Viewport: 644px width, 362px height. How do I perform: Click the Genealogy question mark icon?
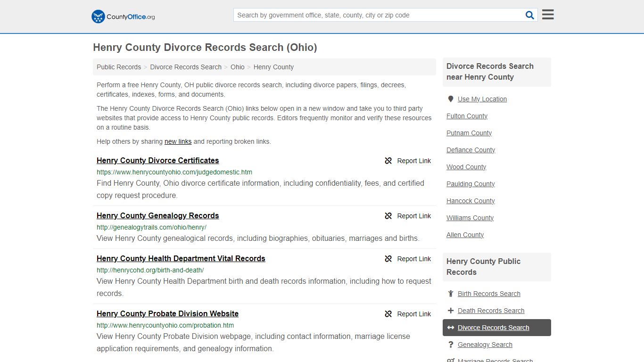(451, 345)
